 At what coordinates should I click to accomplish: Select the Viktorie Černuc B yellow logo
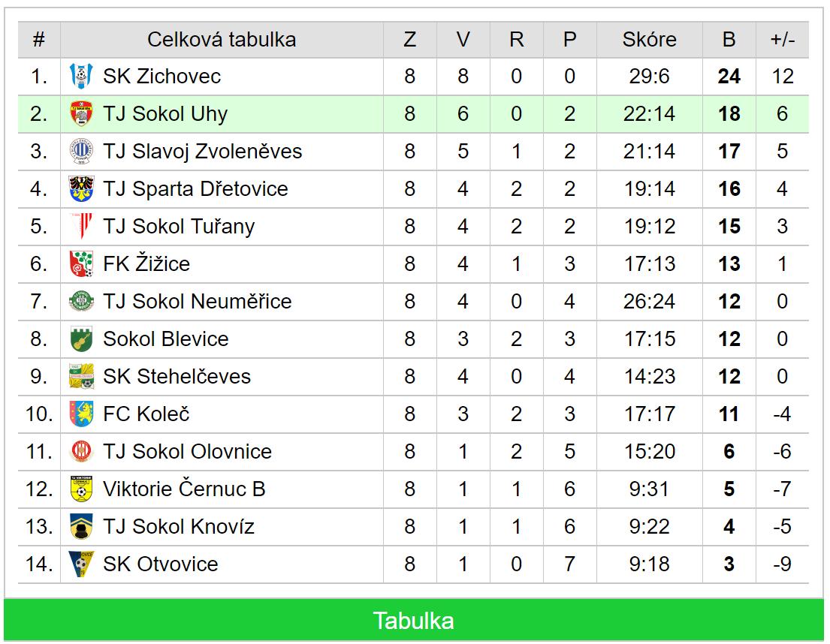(x=82, y=489)
